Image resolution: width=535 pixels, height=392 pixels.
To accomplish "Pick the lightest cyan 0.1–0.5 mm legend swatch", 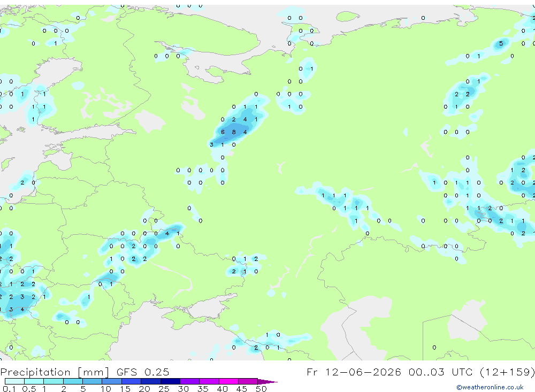I will [14, 381].
